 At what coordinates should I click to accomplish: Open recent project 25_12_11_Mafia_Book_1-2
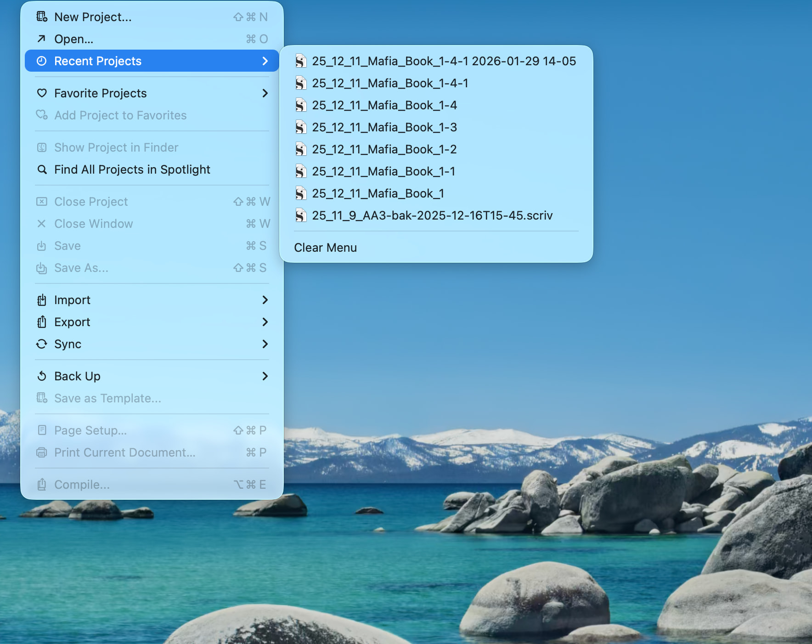pos(384,149)
